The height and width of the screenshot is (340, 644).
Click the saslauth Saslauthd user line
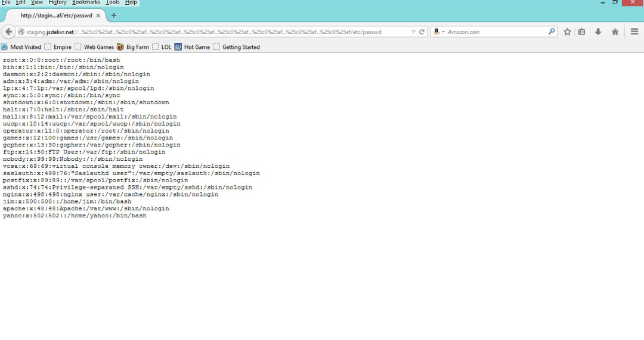point(131,173)
